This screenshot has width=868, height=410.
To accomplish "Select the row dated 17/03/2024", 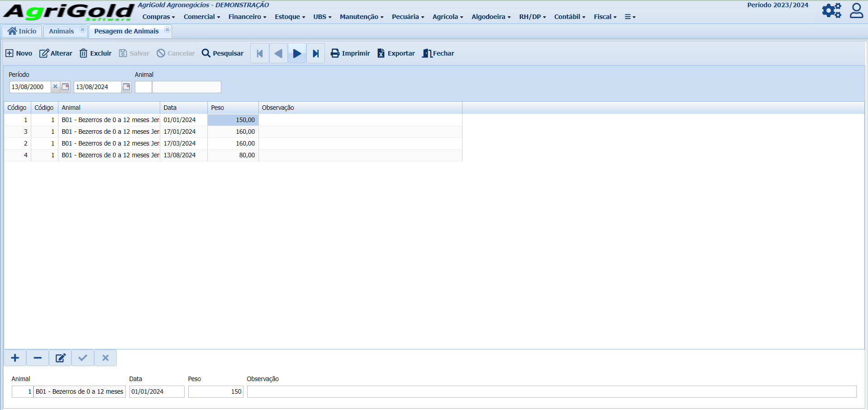I will 233,143.
